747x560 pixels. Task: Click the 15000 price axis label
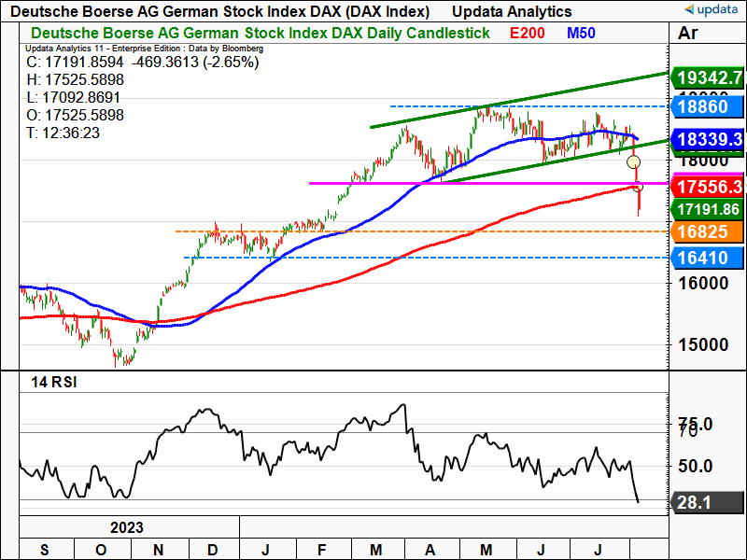click(704, 344)
